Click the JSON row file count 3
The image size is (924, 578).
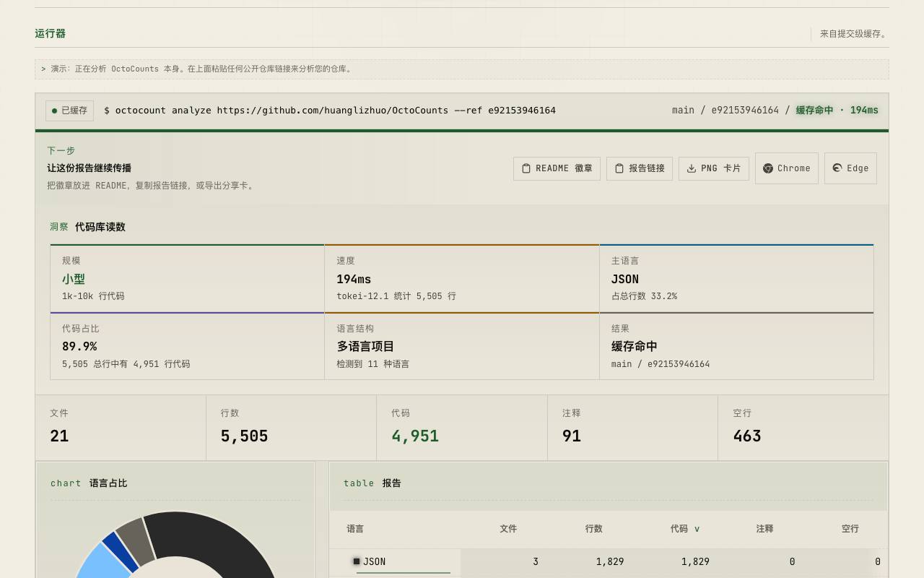tap(536, 561)
